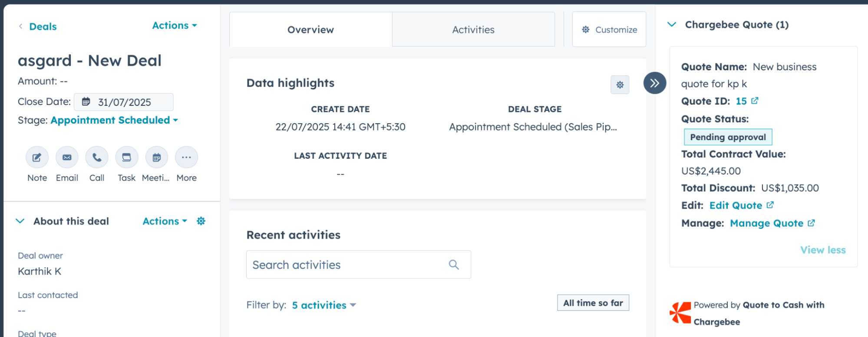Click the Call phone icon
Image resolution: width=868 pixels, height=337 pixels.
coord(97,157)
